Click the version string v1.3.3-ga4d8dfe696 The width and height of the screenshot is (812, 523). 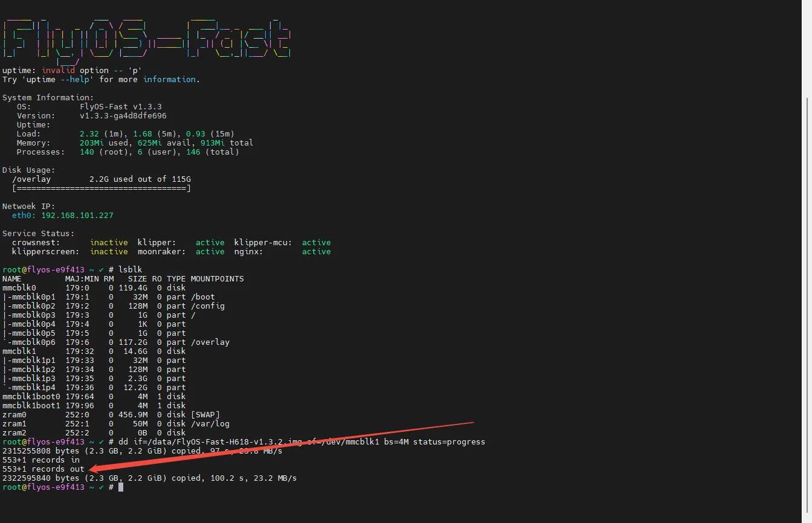click(123, 116)
